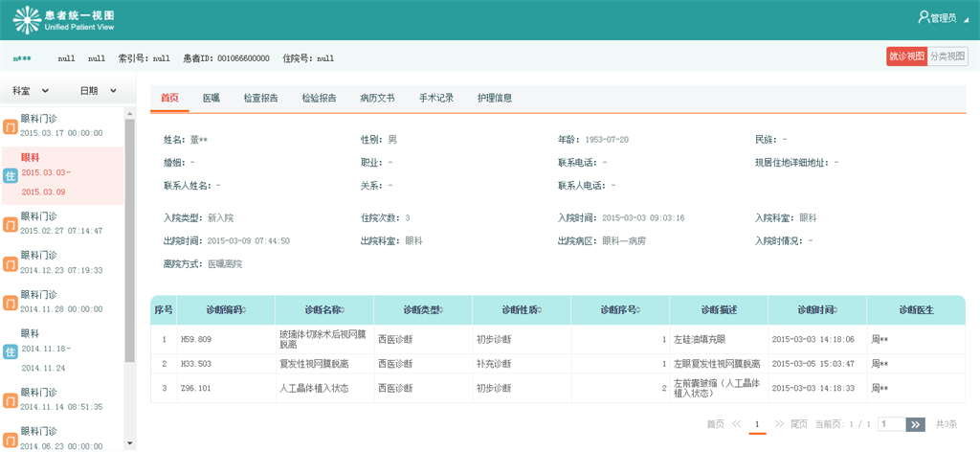Click the 管理员 user profile icon
The image size is (980, 452).
924,17
